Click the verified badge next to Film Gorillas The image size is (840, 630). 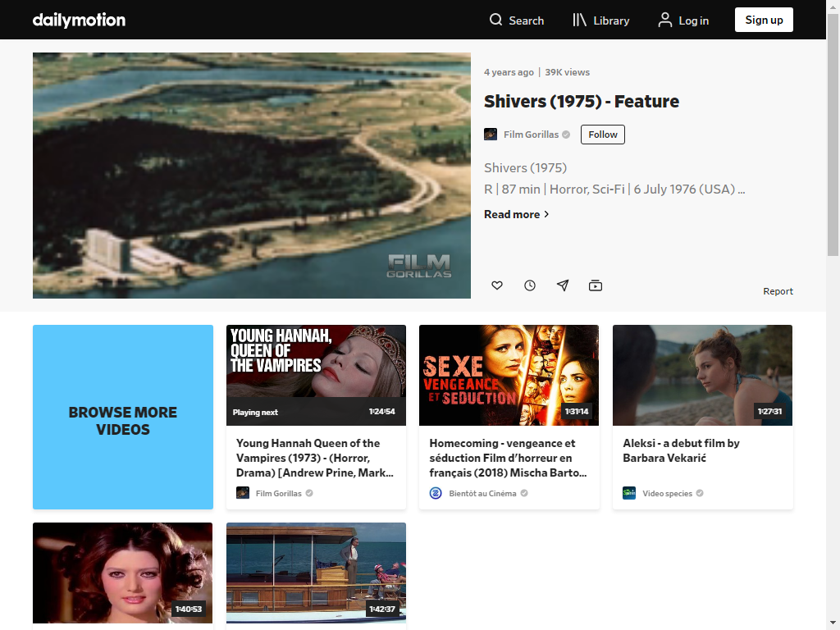pyautogui.click(x=566, y=135)
